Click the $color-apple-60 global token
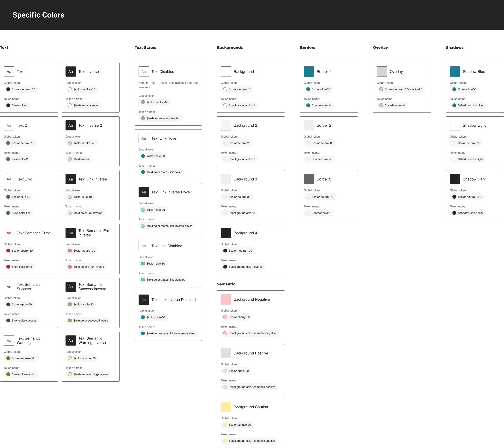The width and height of the screenshot is (504, 448). 19,304
